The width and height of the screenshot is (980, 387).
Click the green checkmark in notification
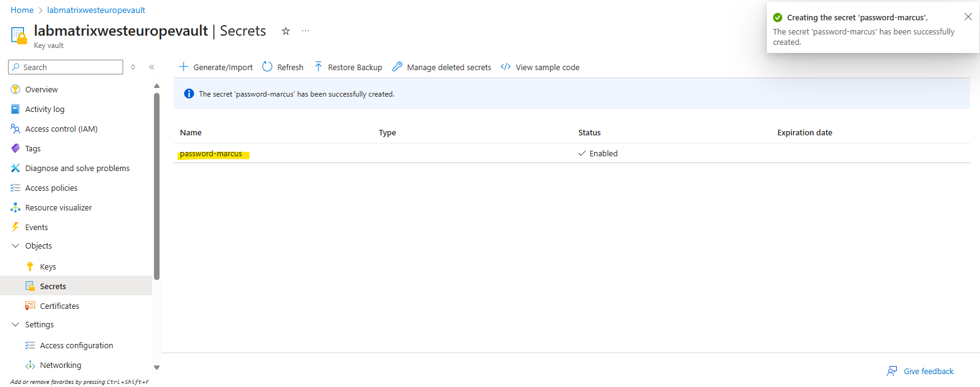(x=778, y=17)
